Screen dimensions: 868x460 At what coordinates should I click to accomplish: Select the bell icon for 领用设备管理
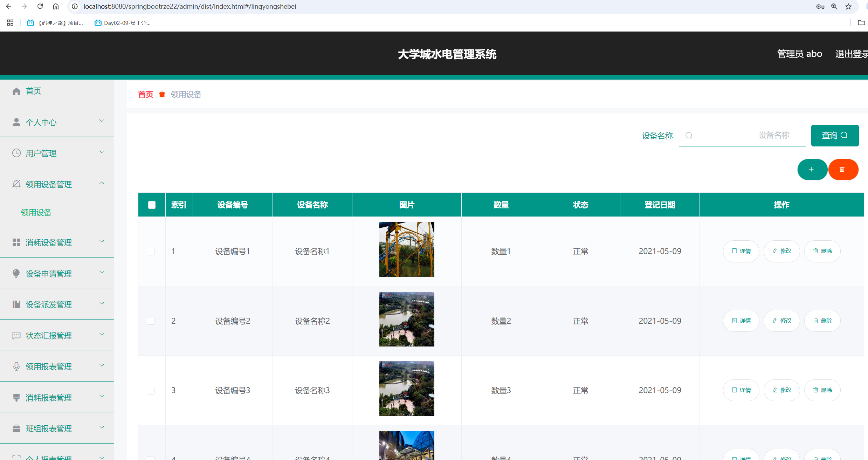click(x=16, y=184)
